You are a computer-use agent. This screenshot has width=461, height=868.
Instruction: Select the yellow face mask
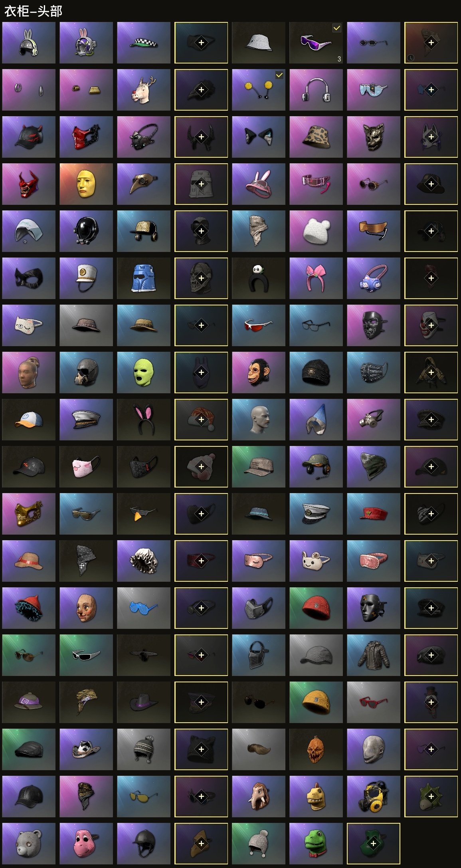(x=86, y=184)
